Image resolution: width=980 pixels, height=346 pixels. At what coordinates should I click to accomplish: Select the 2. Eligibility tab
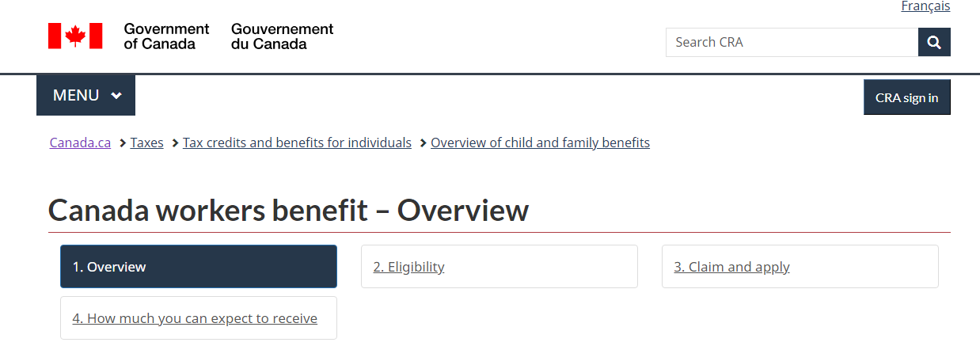point(499,267)
